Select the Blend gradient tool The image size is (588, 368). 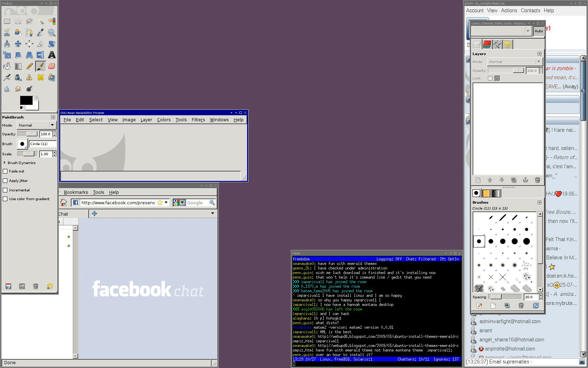(x=18, y=66)
